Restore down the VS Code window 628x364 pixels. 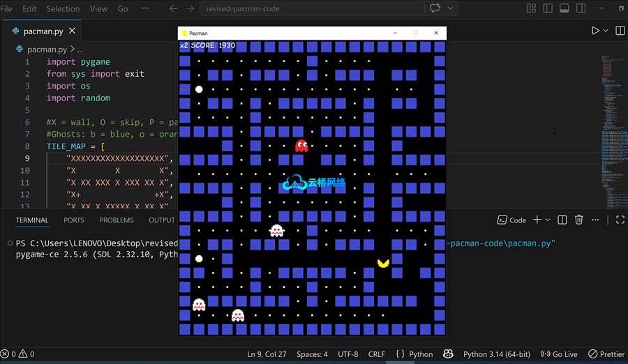tap(621, 8)
